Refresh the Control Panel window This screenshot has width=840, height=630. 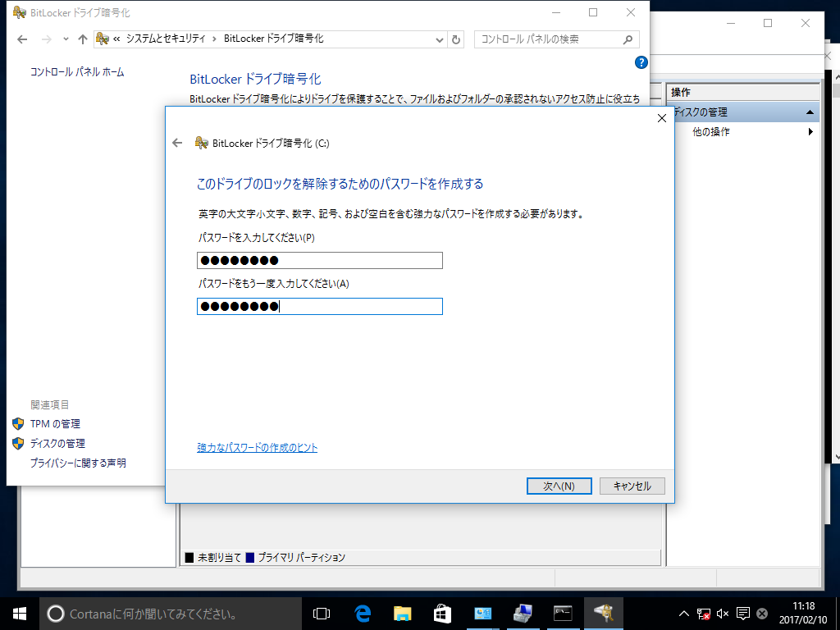pyautogui.click(x=455, y=39)
